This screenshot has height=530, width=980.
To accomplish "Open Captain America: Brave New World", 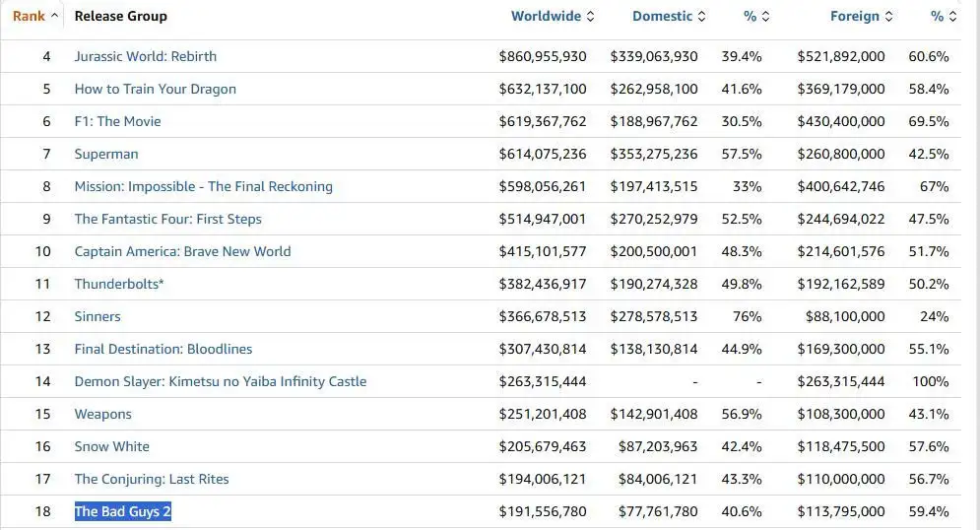I will pos(182,251).
